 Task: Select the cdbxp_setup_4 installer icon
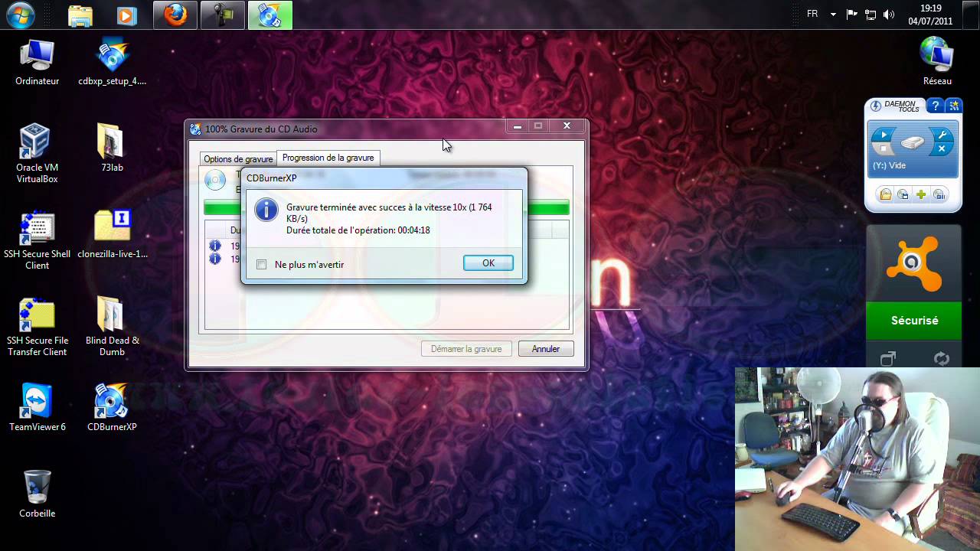(112, 62)
